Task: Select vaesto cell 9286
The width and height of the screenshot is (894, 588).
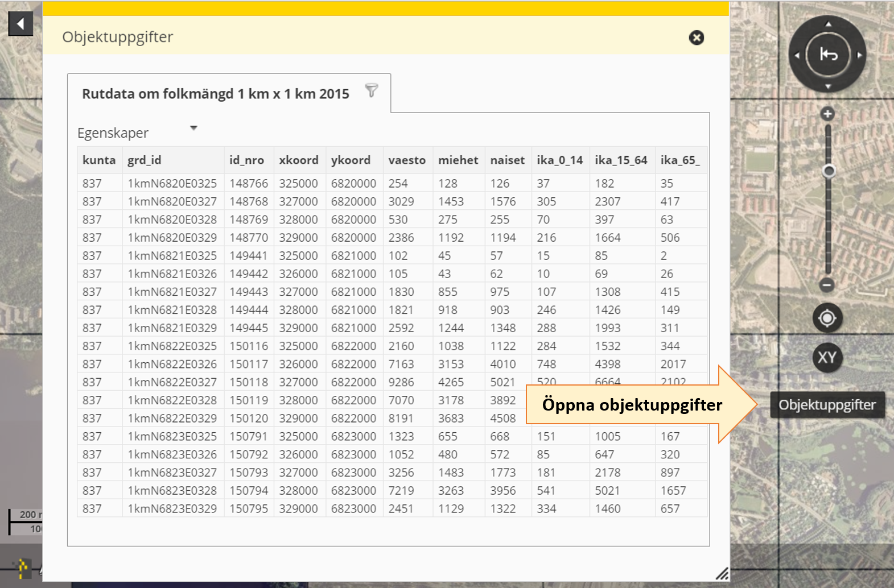Action: tap(407, 383)
